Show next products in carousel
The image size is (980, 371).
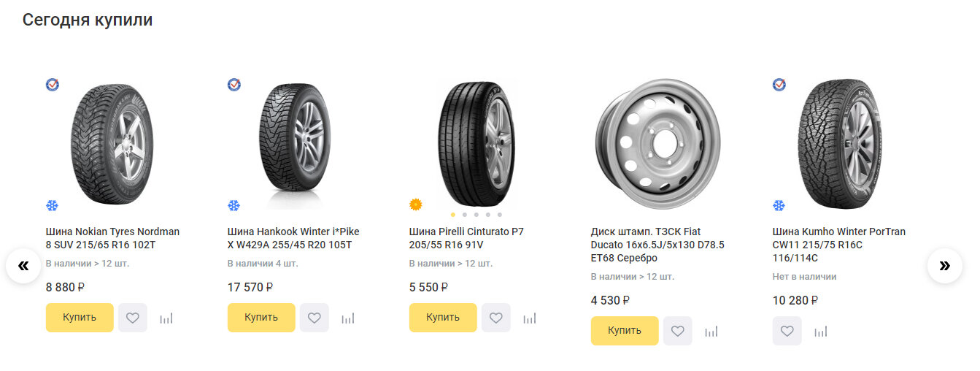click(x=945, y=266)
